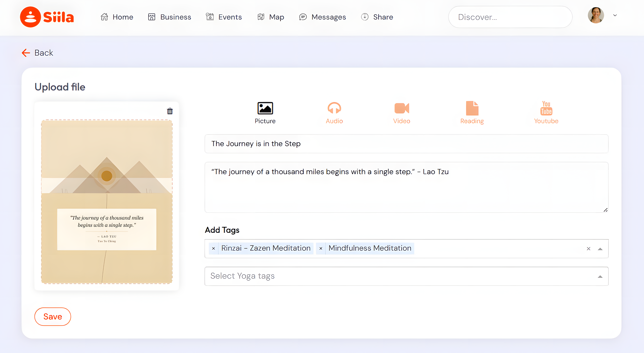This screenshot has height=353, width=644.
Task: Open the Map page
Action: [271, 17]
